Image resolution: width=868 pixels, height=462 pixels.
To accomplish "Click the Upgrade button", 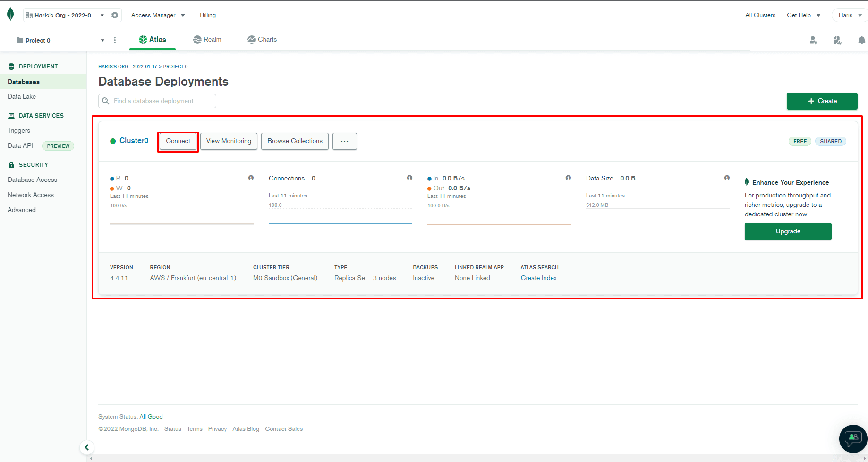I will click(x=788, y=231).
